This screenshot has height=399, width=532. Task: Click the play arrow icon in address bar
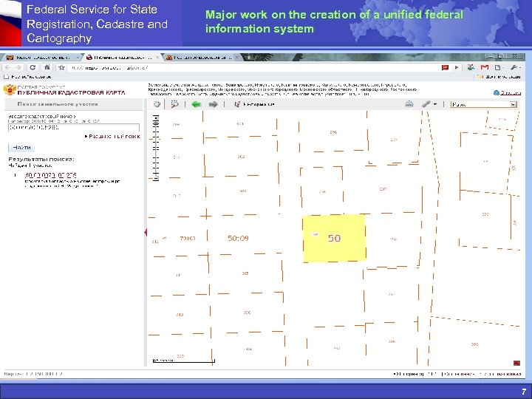click(457, 67)
